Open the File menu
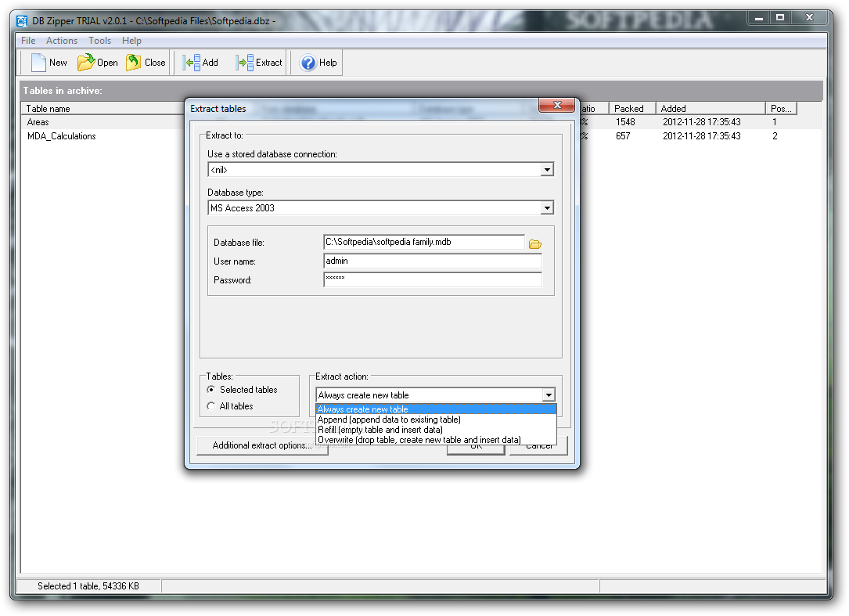The width and height of the screenshot is (849, 616). point(28,41)
